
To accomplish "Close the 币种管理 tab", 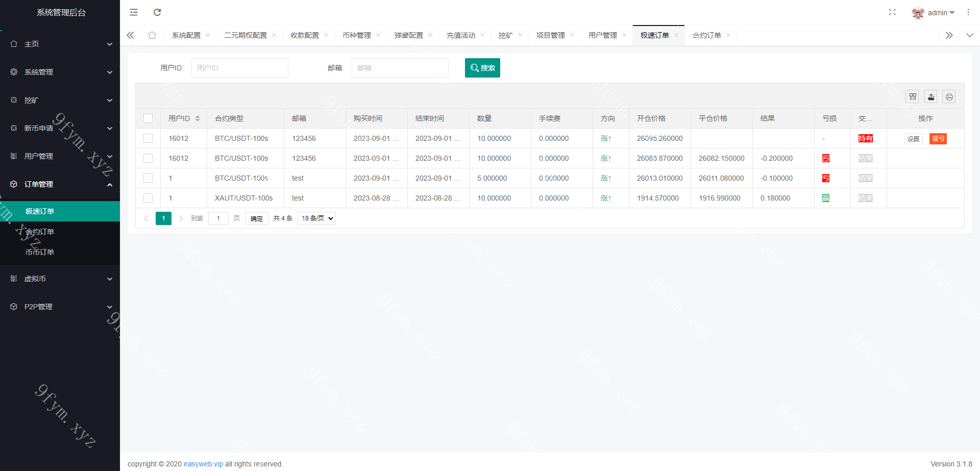I will coord(378,35).
